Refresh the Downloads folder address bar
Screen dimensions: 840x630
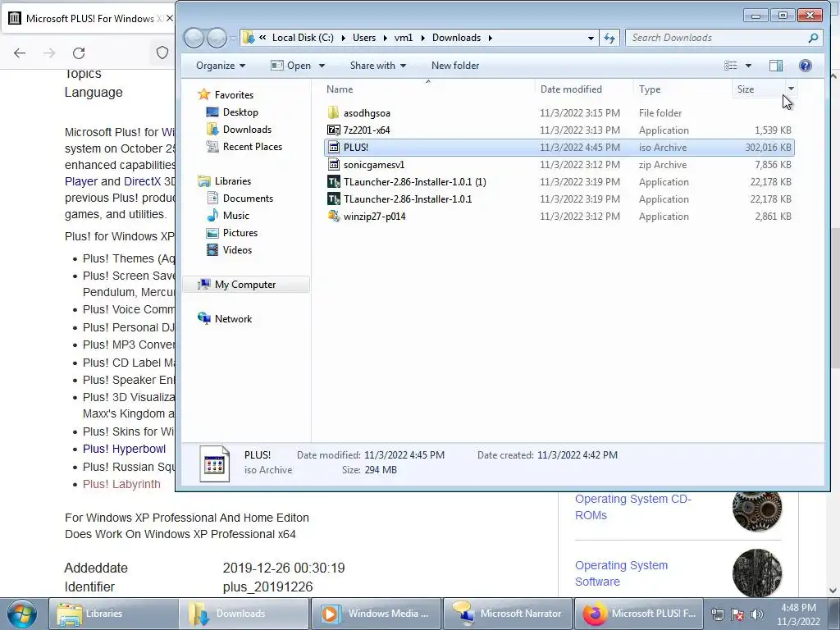(x=609, y=38)
